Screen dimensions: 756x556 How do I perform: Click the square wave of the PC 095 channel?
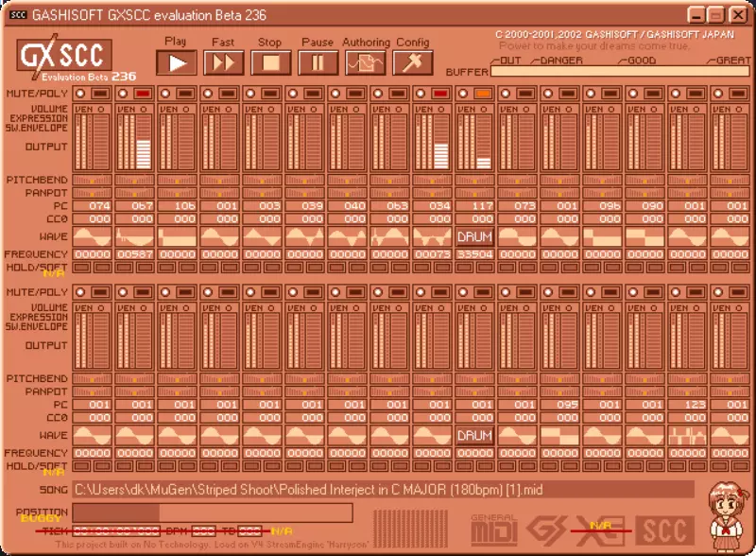(x=559, y=435)
